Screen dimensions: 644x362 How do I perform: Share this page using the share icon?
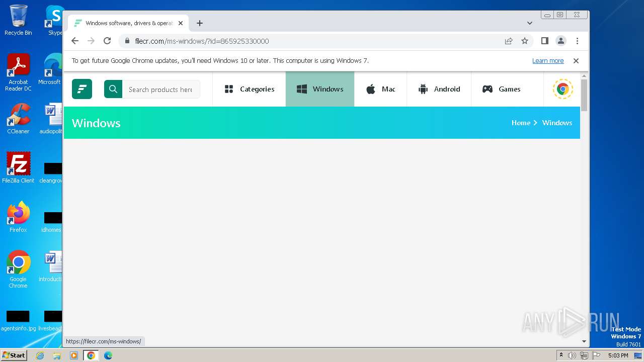(509, 41)
